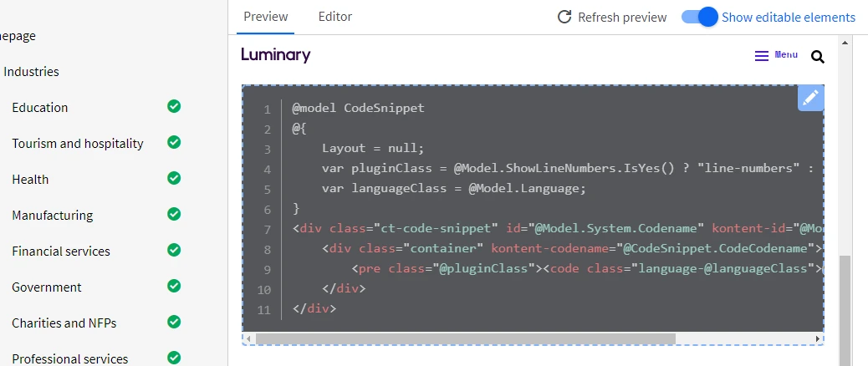Viewport: 868px width, 366px height.
Task: Click the 'var languageClass = @Model.Language;' line
Action: pos(453,188)
